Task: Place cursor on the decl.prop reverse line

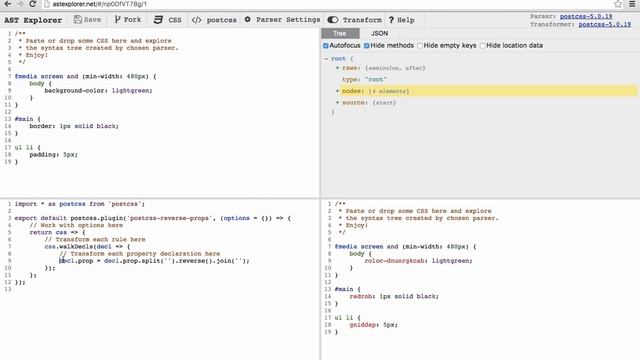Action: (154, 261)
